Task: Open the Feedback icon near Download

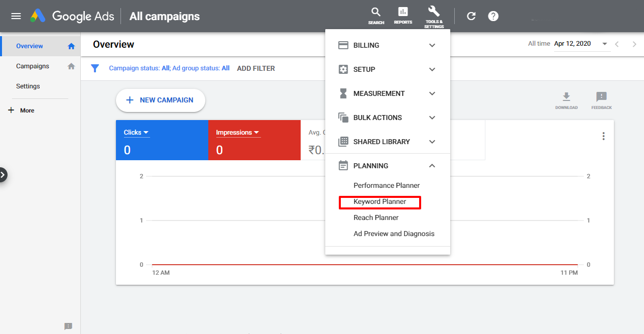Action: 601,96
